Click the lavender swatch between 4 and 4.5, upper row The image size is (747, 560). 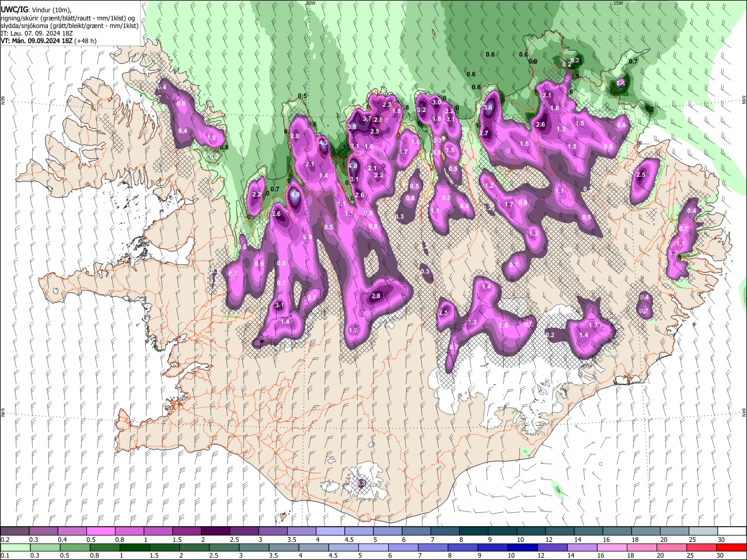(330, 531)
